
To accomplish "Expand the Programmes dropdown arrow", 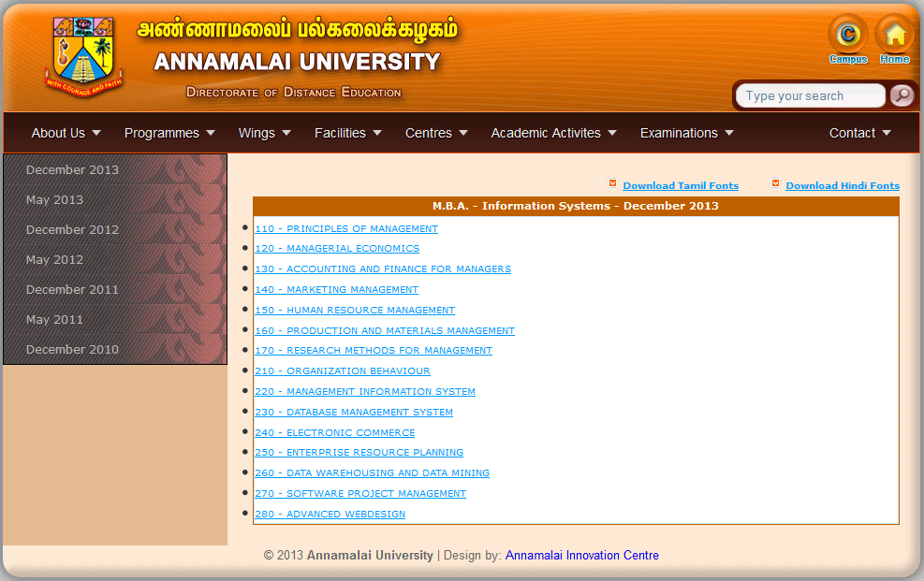I will [x=211, y=133].
